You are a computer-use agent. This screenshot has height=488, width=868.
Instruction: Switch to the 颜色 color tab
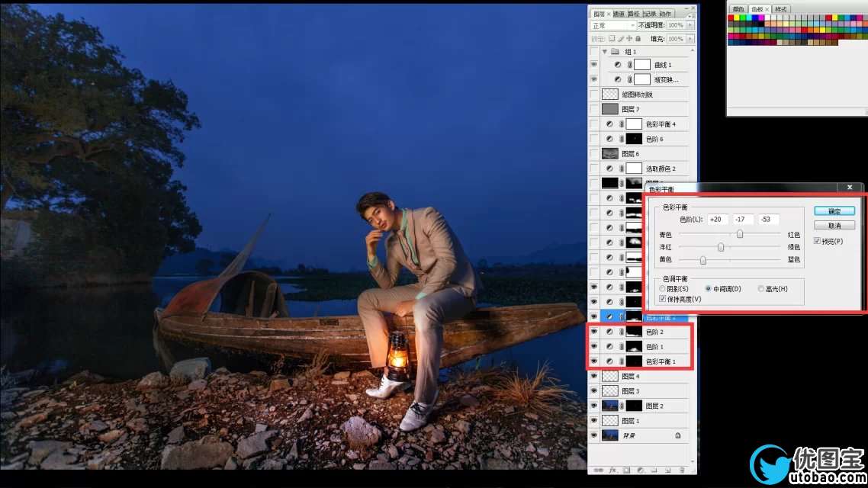point(738,9)
